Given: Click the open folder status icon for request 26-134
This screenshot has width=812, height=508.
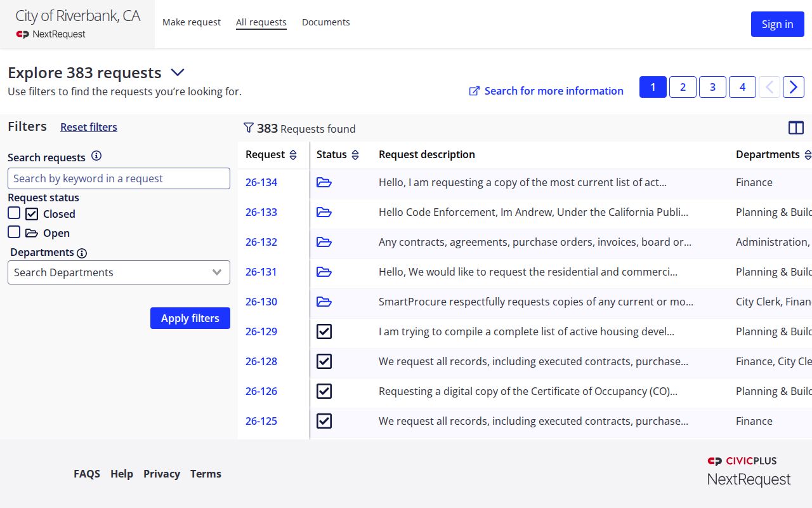Looking at the screenshot, I should [x=324, y=182].
